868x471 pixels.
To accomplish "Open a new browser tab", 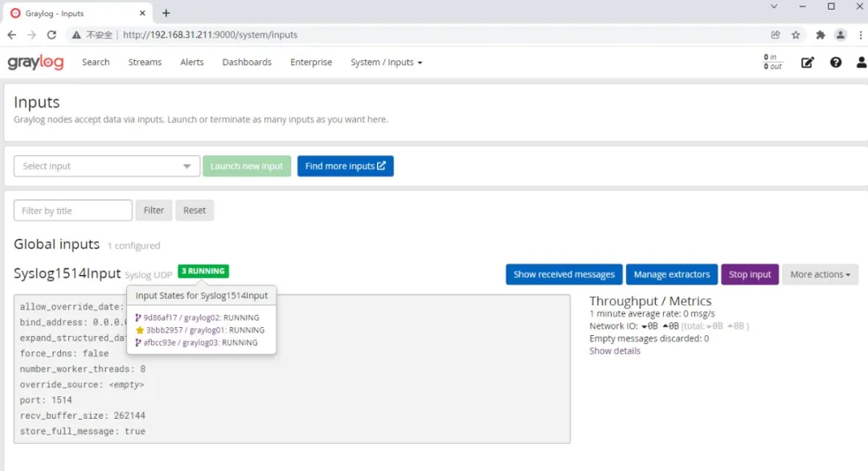I will pyautogui.click(x=166, y=13).
